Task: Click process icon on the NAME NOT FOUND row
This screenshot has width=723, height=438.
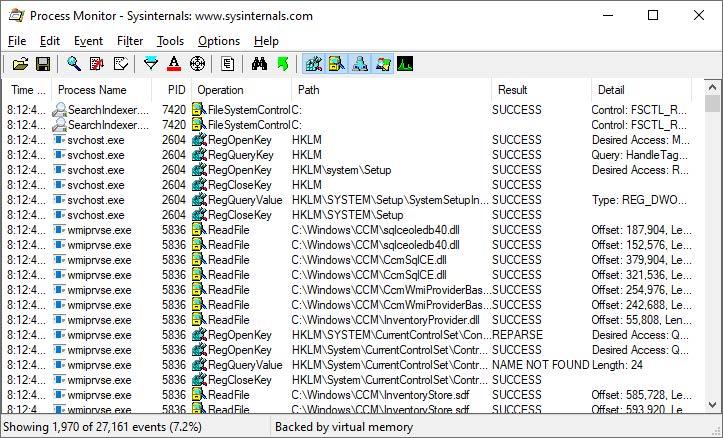Action: (x=59, y=365)
